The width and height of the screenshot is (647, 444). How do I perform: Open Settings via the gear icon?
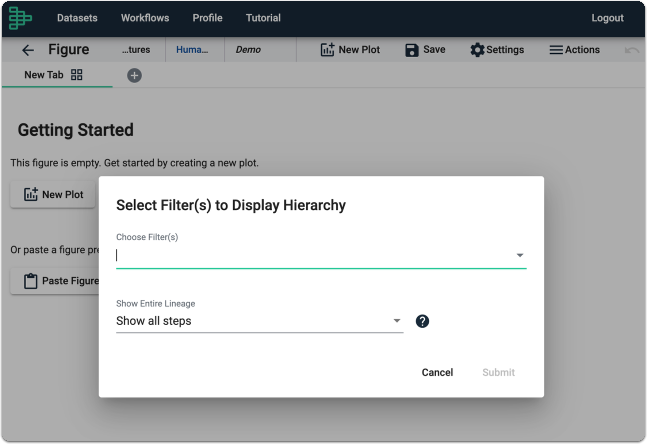point(477,50)
